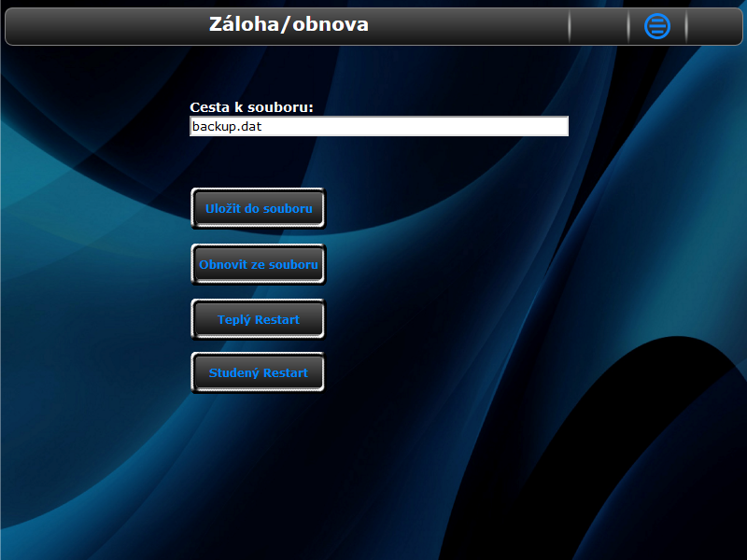Open the navigation menu from the top bar
747x560 pixels.
[657, 26]
